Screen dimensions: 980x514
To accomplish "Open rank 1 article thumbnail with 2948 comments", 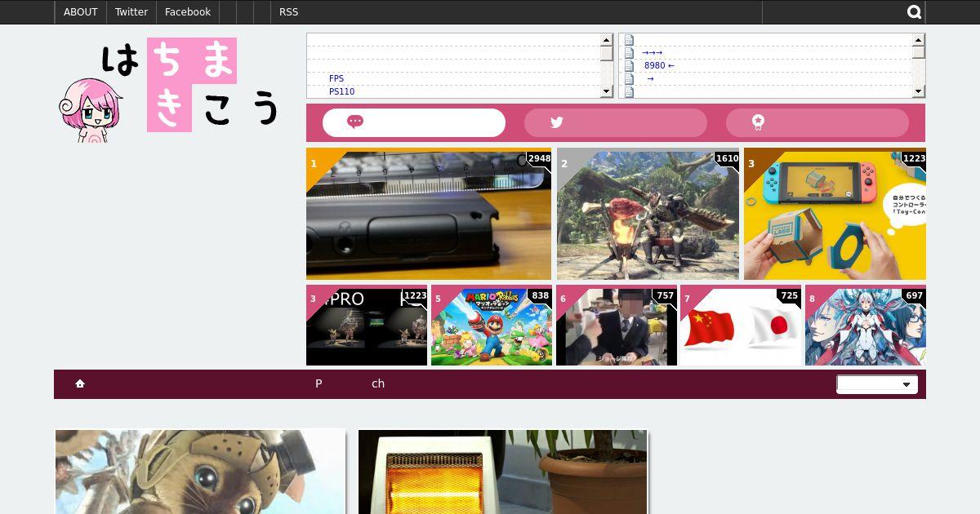I will [x=429, y=215].
